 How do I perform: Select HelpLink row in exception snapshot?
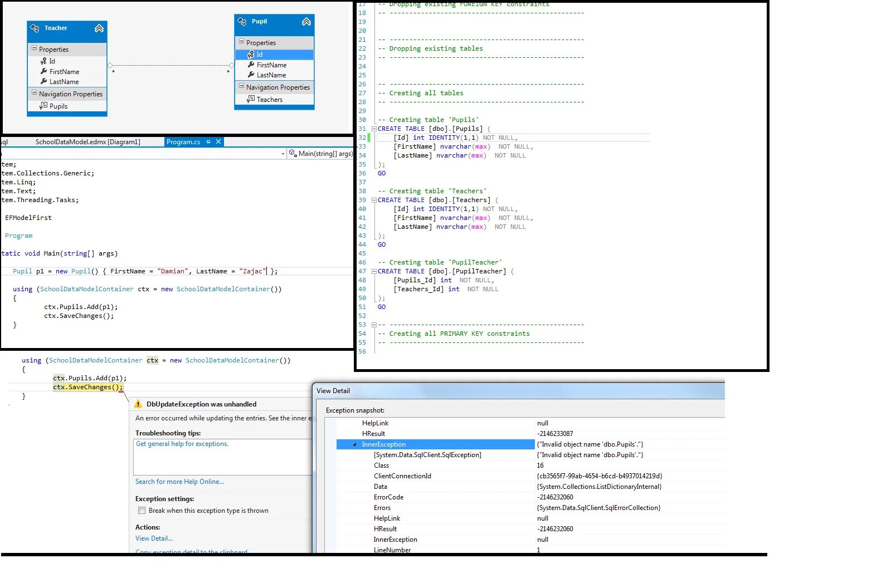(529, 423)
